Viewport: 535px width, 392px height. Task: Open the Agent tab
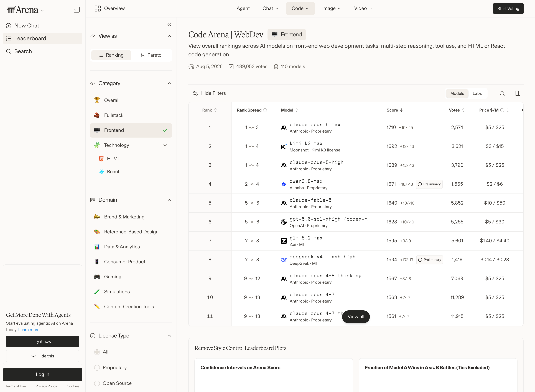click(243, 9)
